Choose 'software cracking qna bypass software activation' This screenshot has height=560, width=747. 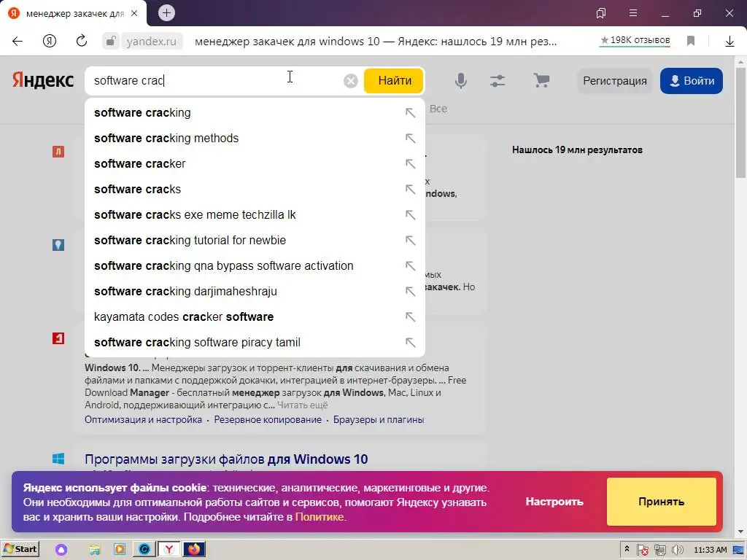255,265
